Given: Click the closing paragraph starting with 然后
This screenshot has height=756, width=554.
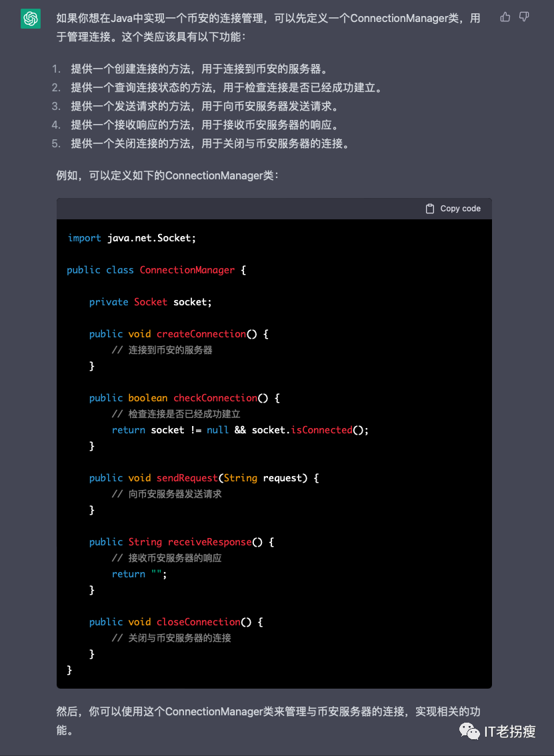Looking at the screenshot, I should coord(268,721).
